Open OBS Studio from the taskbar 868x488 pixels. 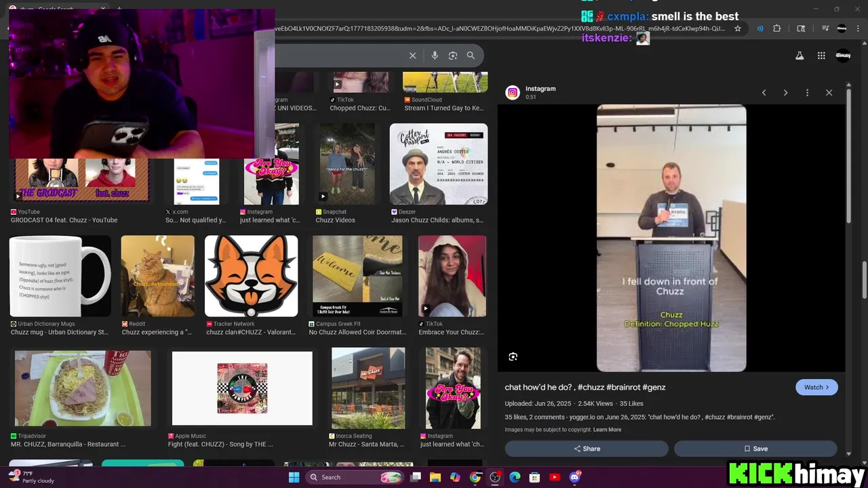click(495, 477)
